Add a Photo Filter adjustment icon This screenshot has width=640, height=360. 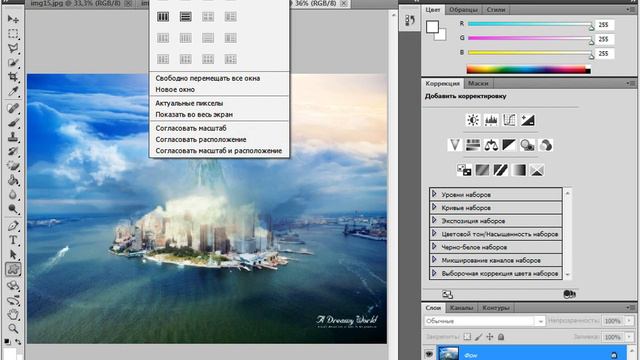(x=527, y=145)
